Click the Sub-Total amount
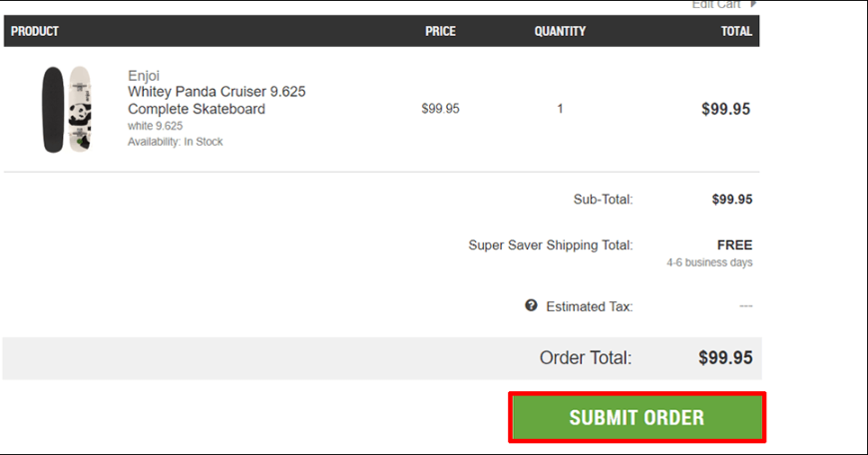This screenshot has width=868, height=455. click(732, 200)
